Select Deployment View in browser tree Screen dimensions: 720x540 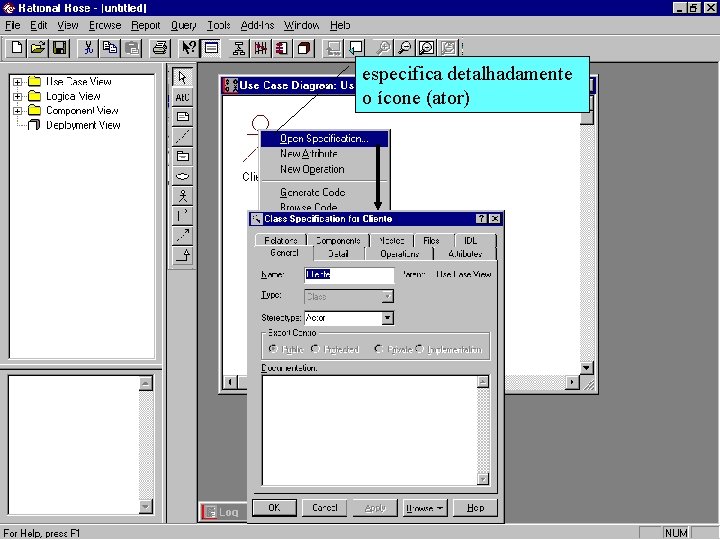click(83, 125)
